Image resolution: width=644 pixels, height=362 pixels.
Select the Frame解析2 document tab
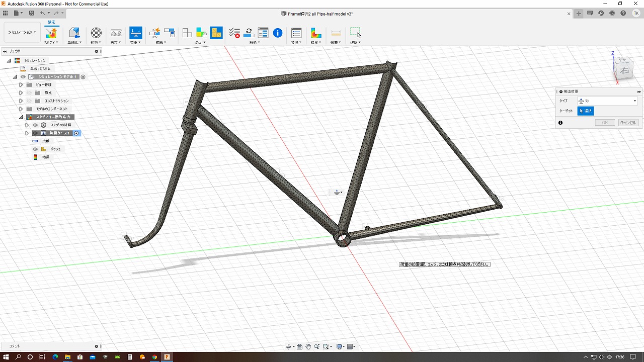320,14
